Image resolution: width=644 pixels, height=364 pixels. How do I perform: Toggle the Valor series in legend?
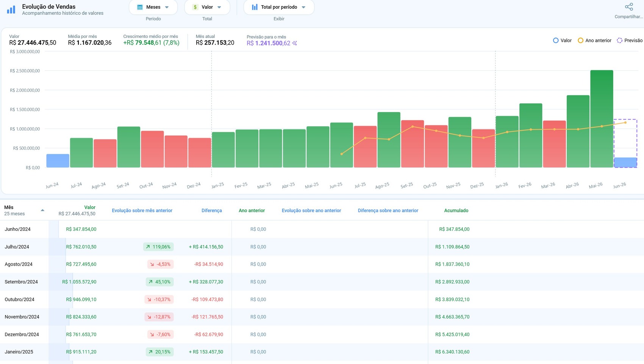tap(562, 40)
